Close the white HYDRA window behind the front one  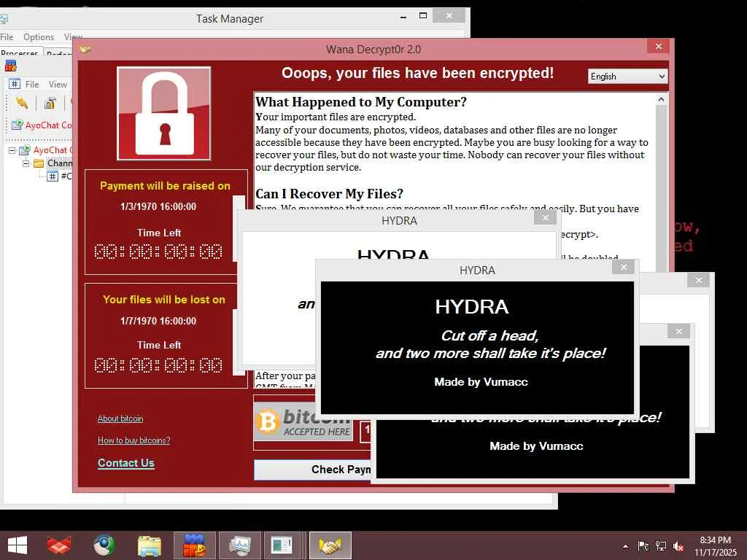tap(546, 217)
